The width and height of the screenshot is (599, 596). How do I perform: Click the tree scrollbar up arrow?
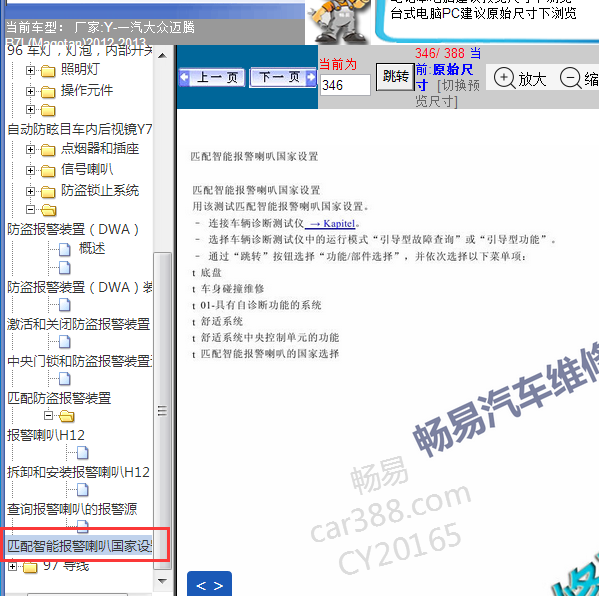tap(162, 56)
